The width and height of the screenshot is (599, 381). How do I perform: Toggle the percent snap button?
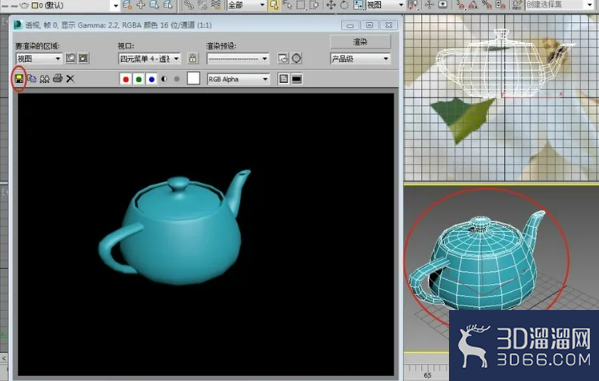point(487,5)
